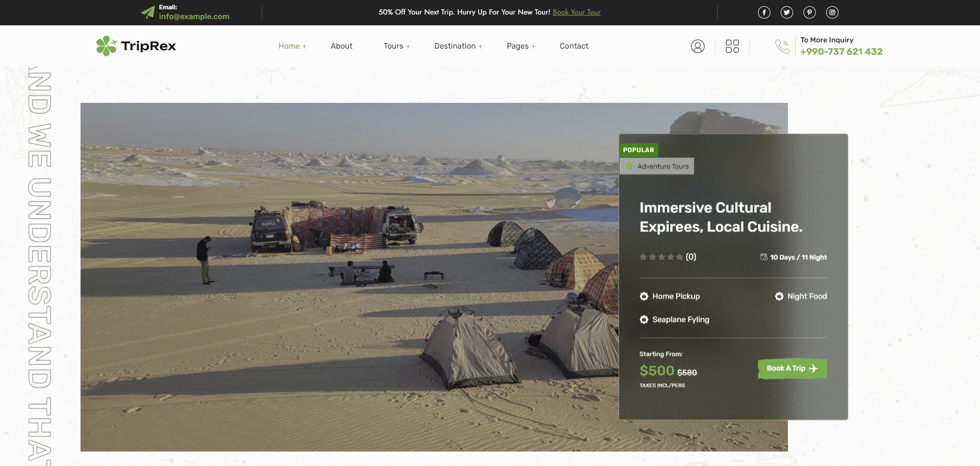Click the Seaplane Fyling label
Screen dimensions: 980x466
click(x=681, y=319)
